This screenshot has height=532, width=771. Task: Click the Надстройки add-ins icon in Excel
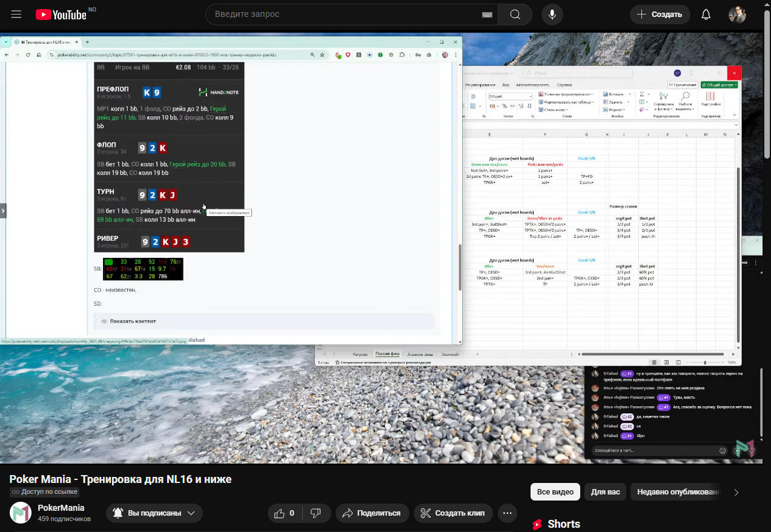[710, 99]
